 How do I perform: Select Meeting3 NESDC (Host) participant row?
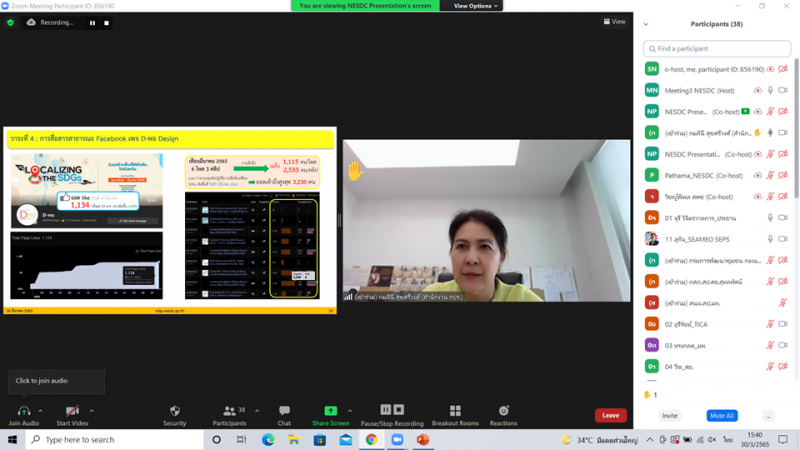pos(714,90)
